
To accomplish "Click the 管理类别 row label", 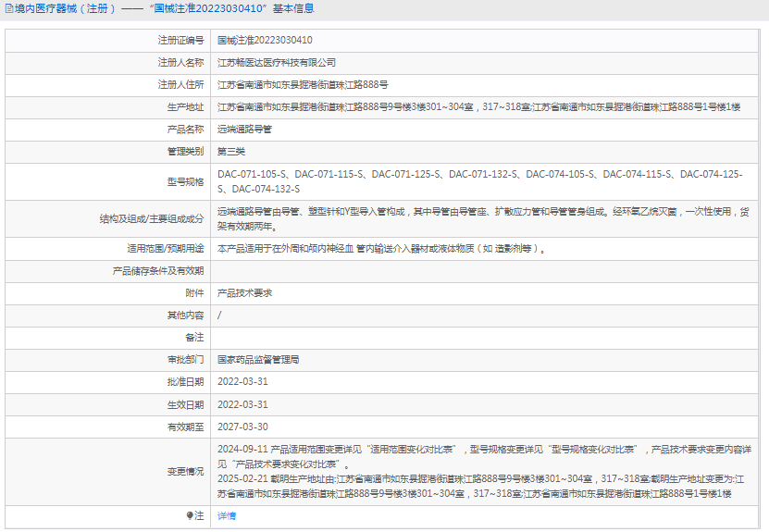I will [185, 152].
